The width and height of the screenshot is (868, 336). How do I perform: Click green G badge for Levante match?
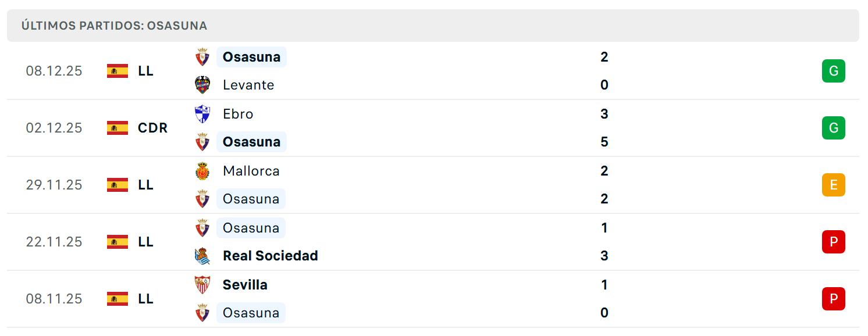(x=833, y=71)
